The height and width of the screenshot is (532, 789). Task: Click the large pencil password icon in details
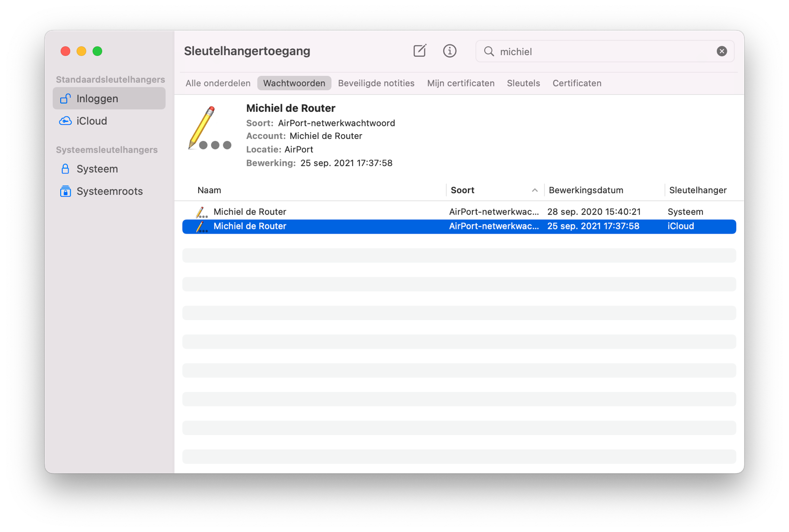click(210, 128)
